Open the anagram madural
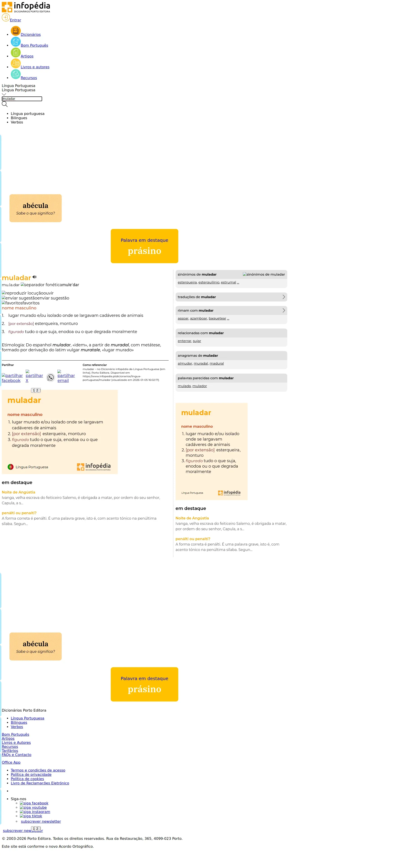 pyautogui.click(x=217, y=363)
